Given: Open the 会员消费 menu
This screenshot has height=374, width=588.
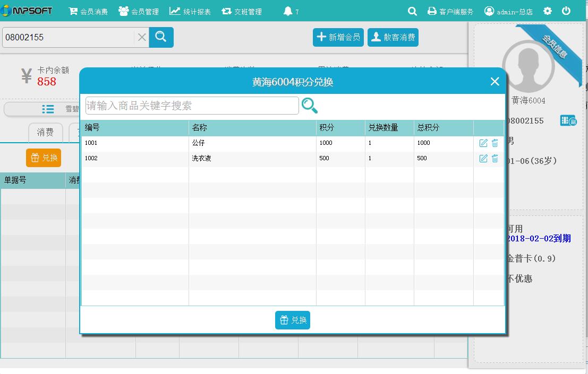Looking at the screenshot, I should point(88,11).
